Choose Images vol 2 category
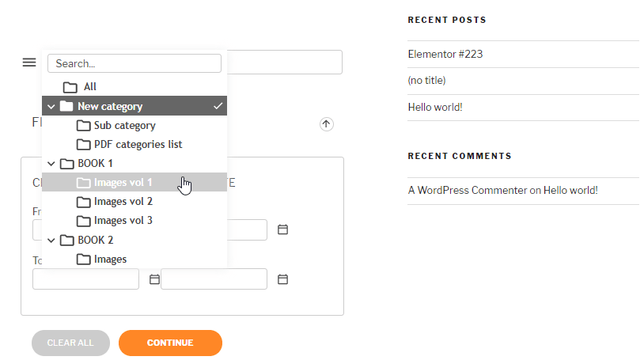 (x=123, y=202)
